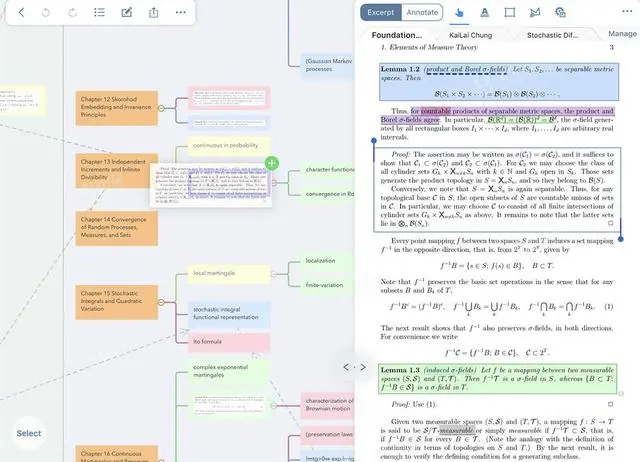Select the '(Gaussian Markov processes' node
The height and width of the screenshot is (462, 640).
328,65
